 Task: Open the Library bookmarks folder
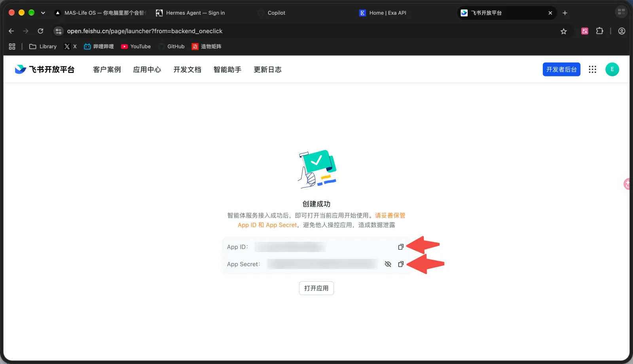click(x=43, y=47)
